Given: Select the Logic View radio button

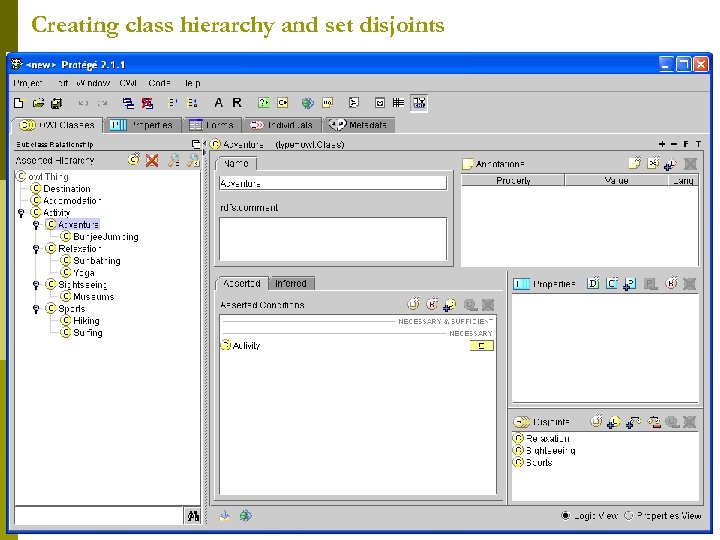Looking at the screenshot, I should (x=566, y=516).
